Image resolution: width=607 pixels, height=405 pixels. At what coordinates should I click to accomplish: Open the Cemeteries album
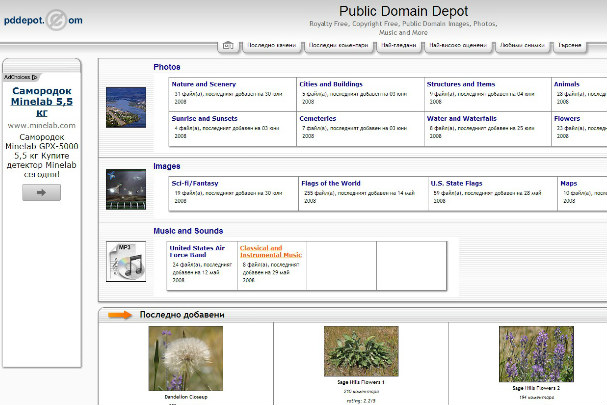click(x=318, y=118)
